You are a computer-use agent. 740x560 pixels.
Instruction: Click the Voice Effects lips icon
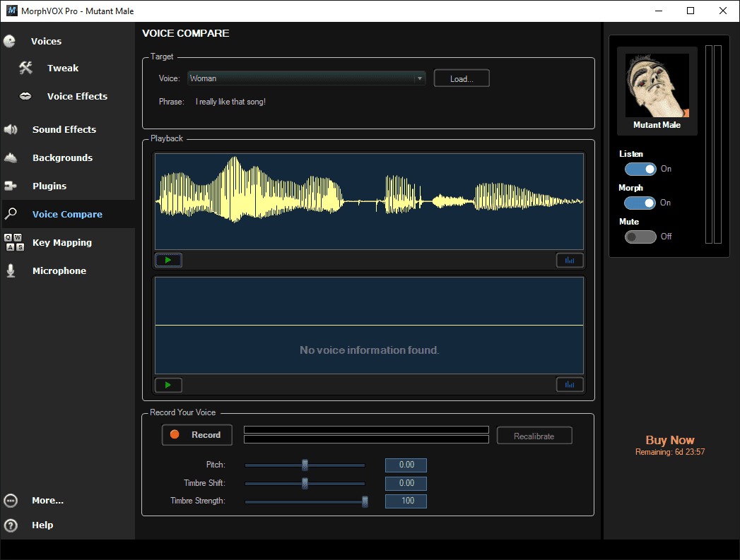click(25, 96)
